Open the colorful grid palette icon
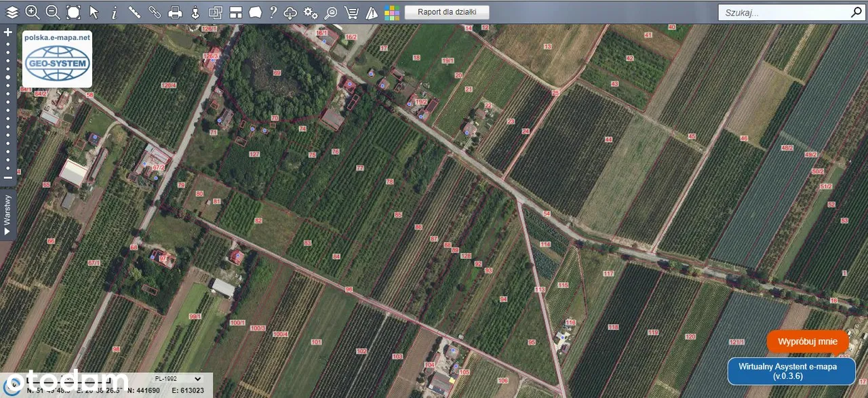Screen dimensions: 868x398 pyautogui.click(x=392, y=12)
